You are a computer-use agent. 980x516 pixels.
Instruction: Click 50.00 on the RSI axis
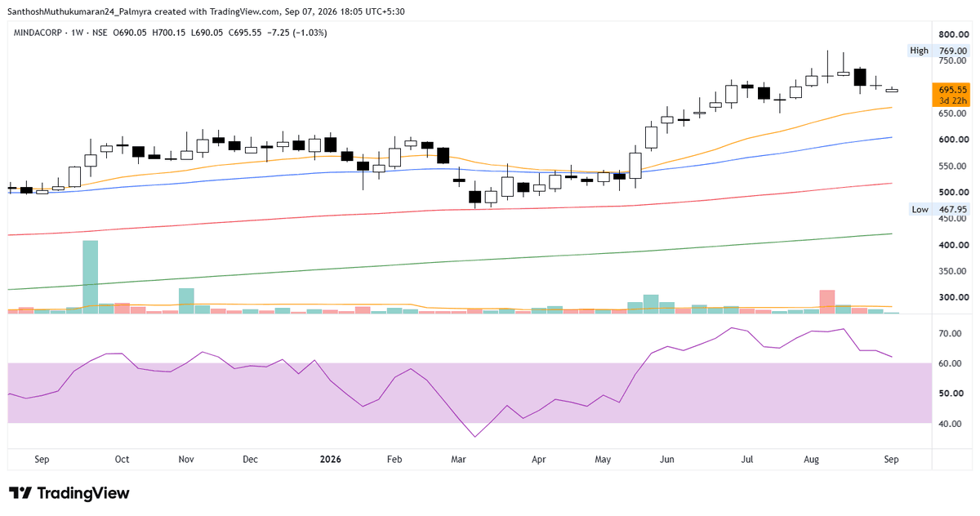point(951,394)
